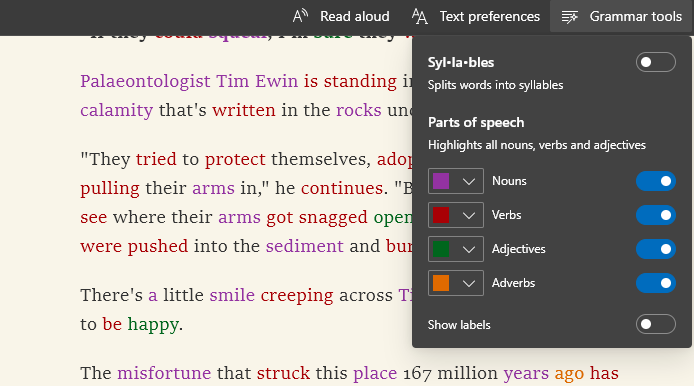The width and height of the screenshot is (694, 386).
Task: Open the Text preferences menu
Action: [x=476, y=16]
